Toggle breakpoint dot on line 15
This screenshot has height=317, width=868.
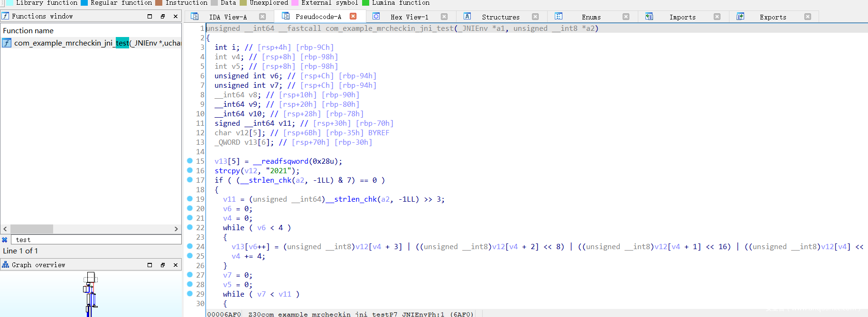190,161
